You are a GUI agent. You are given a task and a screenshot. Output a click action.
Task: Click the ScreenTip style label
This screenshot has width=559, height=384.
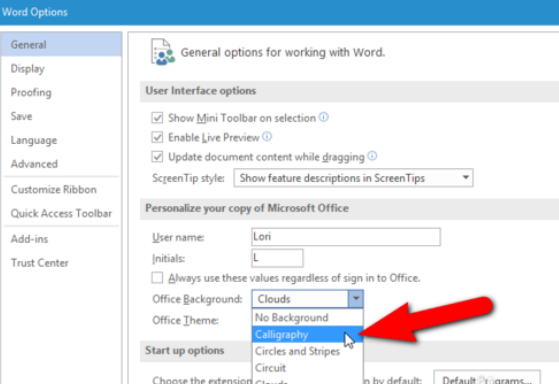click(x=188, y=178)
